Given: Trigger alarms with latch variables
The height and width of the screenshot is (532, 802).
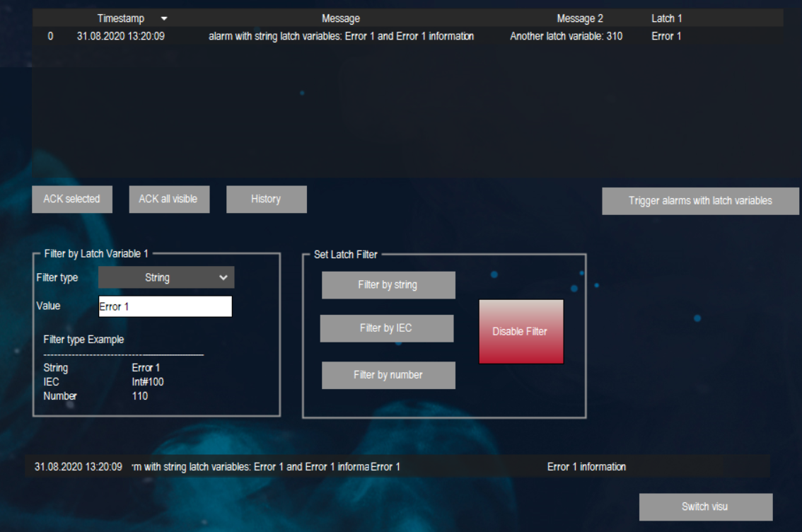Looking at the screenshot, I should (x=700, y=201).
